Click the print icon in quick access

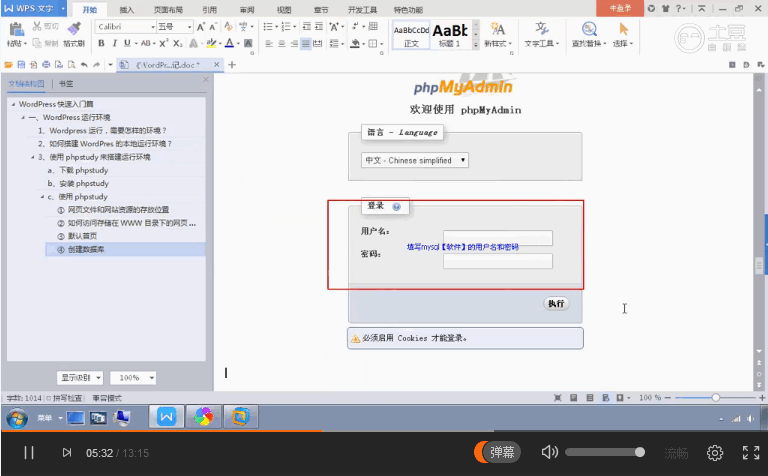point(46,65)
